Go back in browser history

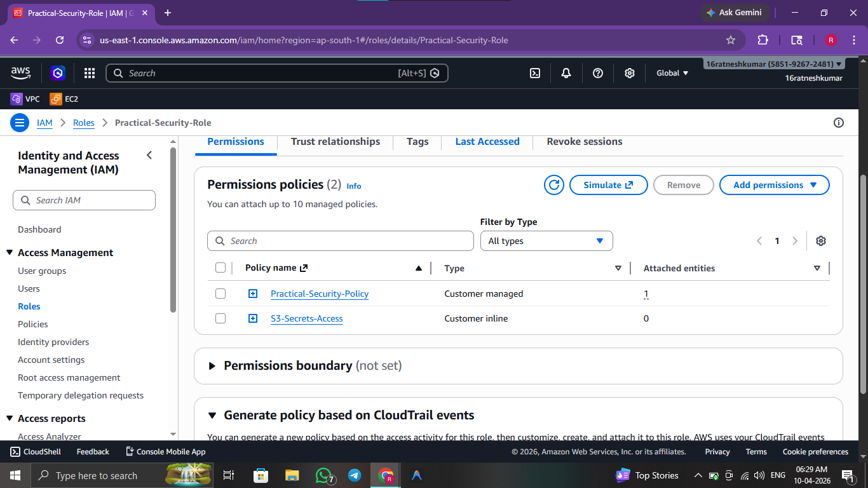point(15,40)
